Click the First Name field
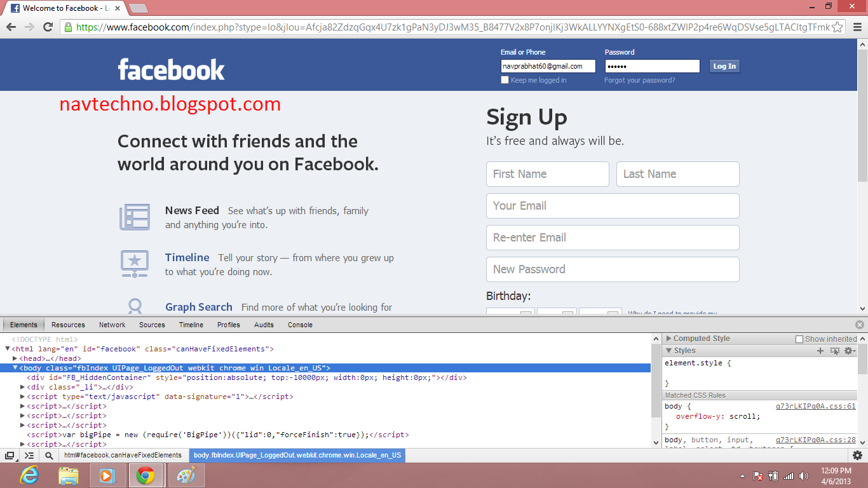868x488 pixels. [x=548, y=174]
